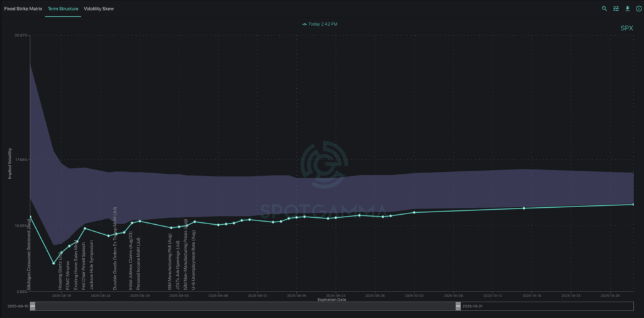The image size is (644, 318).
Task: Click the SPX ticker label
Action: coord(626,28)
